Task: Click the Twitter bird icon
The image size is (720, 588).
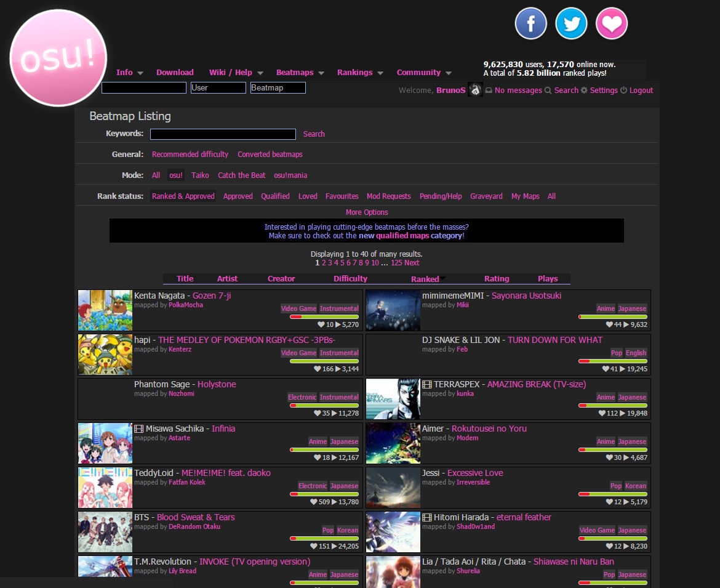Action: [x=571, y=24]
